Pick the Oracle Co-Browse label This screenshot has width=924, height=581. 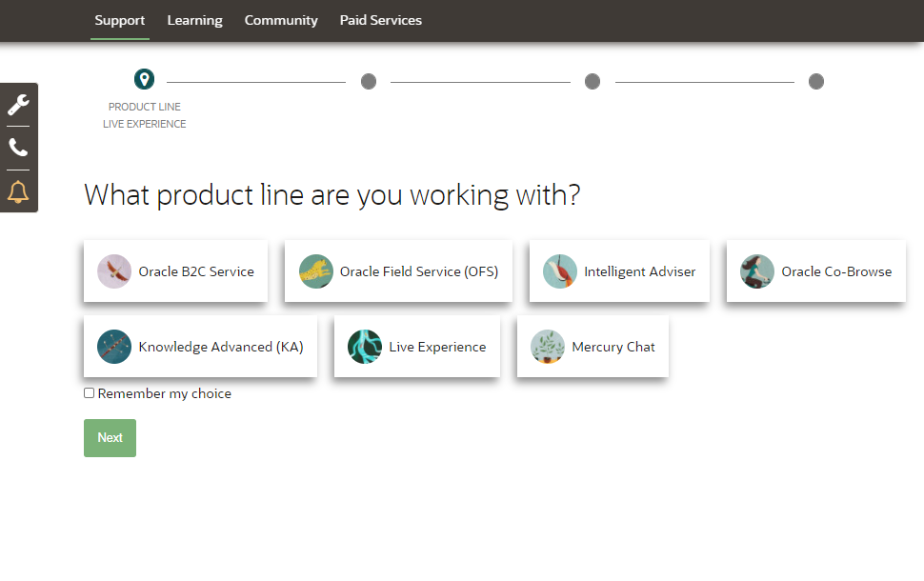coord(836,271)
